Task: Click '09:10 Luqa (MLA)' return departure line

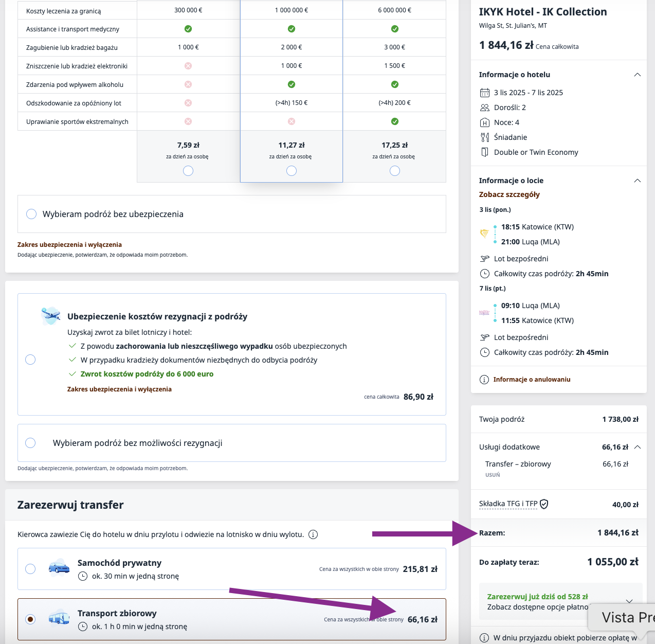Action: click(531, 306)
